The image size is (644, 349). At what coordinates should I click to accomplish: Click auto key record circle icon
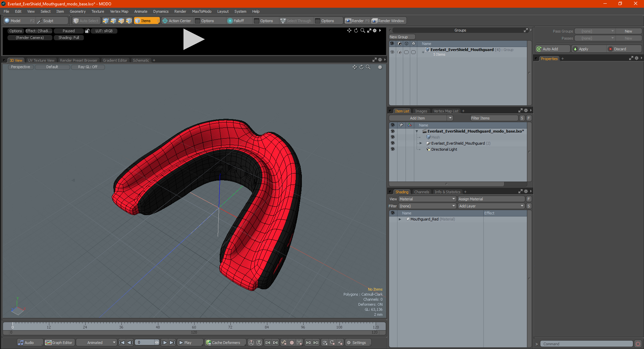tap(292, 343)
